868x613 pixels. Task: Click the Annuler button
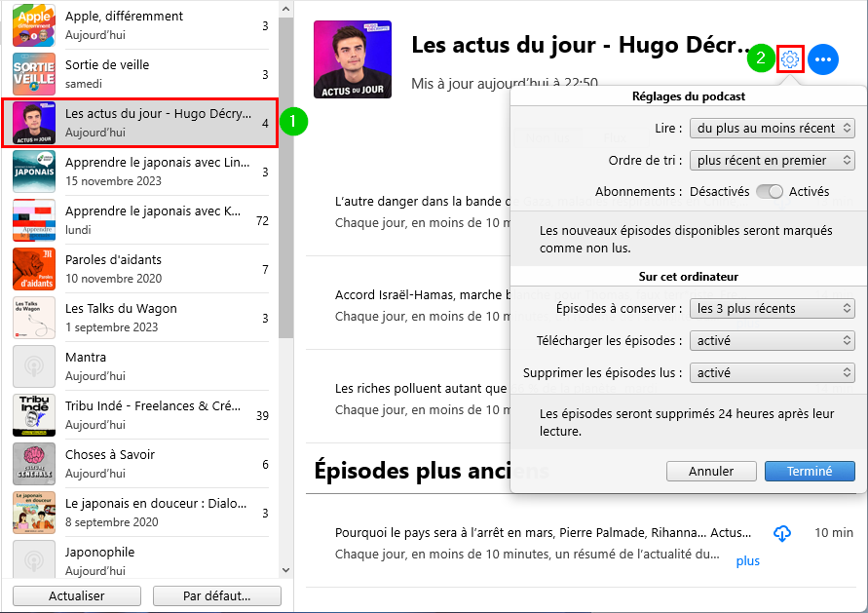711,472
